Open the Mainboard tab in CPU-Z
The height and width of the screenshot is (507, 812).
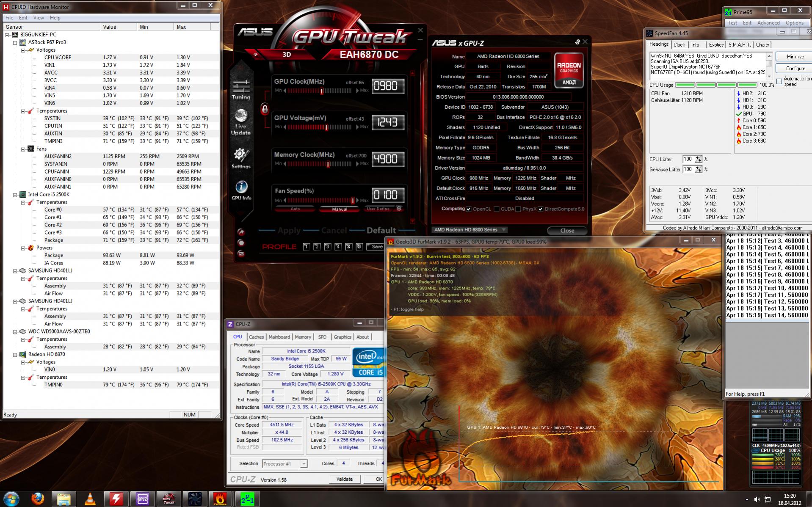[x=279, y=337]
